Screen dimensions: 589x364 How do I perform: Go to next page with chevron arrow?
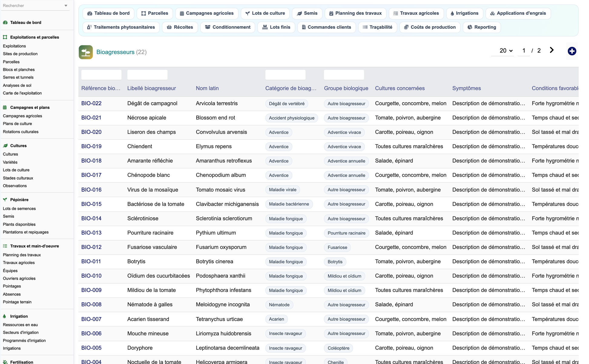tap(551, 50)
